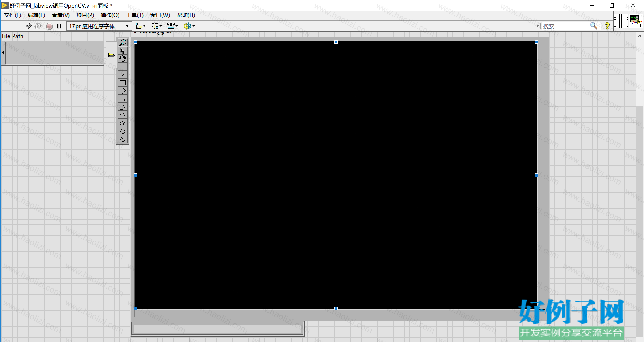This screenshot has height=342, width=644.
Task: Click the Run arrow button
Action: pos(28,26)
